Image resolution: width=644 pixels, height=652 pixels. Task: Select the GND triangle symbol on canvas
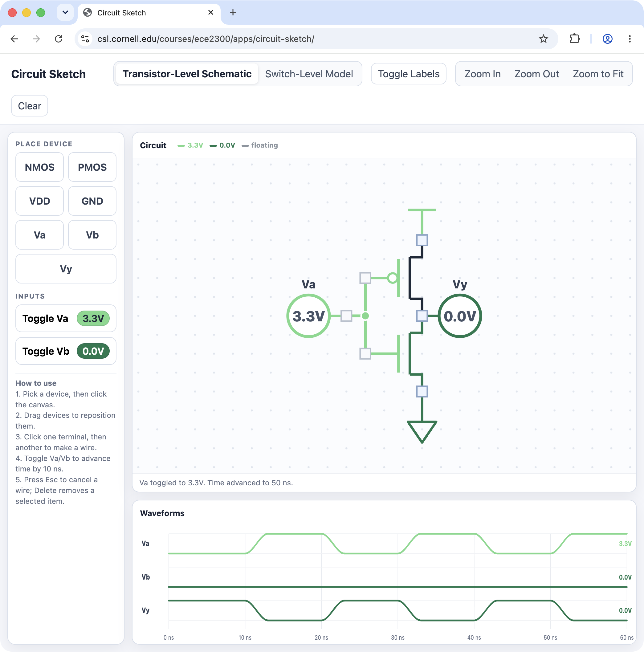422,432
